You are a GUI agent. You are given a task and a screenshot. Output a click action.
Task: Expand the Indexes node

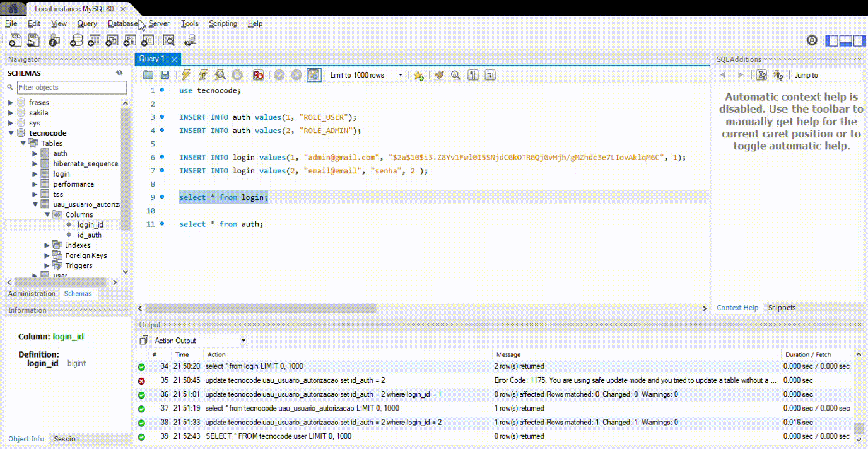pos(47,245)
